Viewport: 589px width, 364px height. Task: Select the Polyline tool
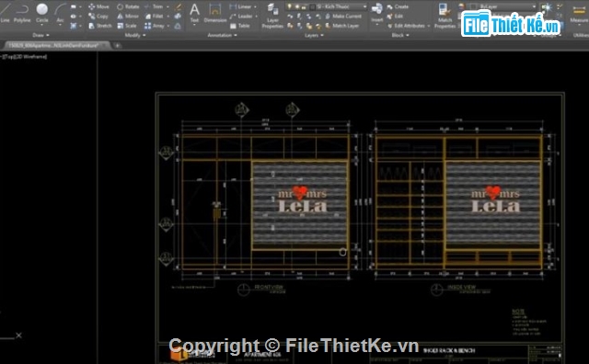(22, 12)
